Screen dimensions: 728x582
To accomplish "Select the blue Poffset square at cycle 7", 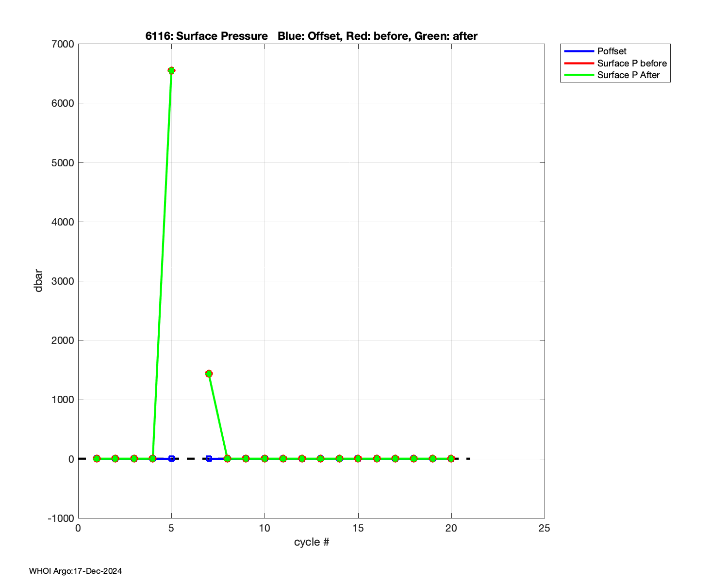I will click(209, 458).
